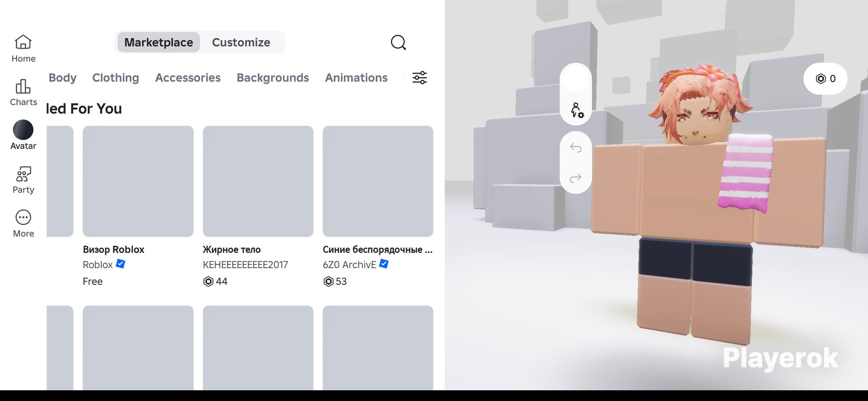Click the Синие беспорядочные item title
This screenshot has width=868, height=401.
pyautogui.click(x=377, y=249)
